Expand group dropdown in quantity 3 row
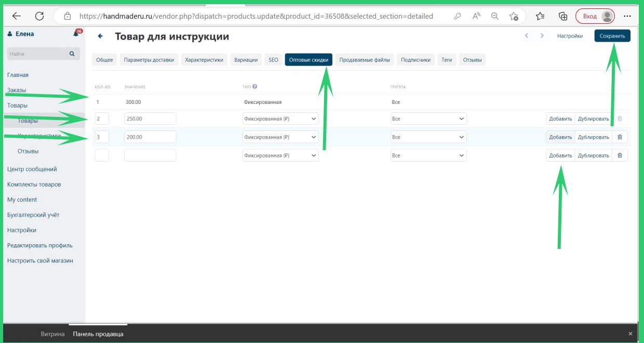 pos(428,137)
